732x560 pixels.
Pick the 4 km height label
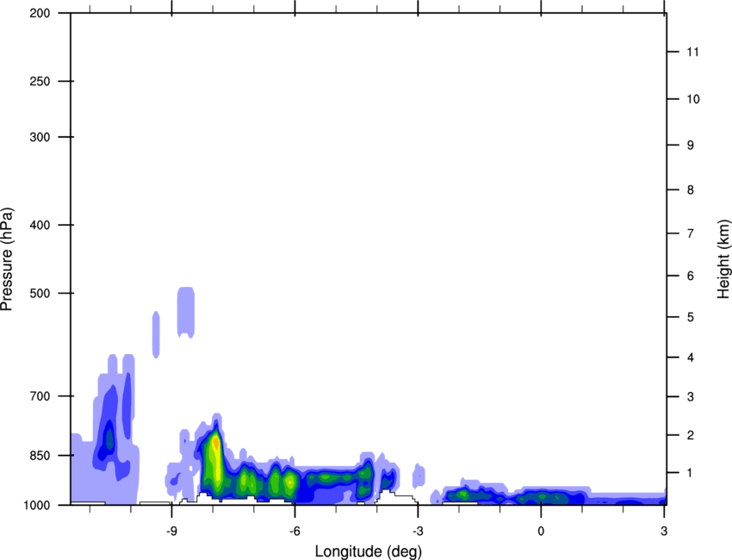click(x=691, y=358)
